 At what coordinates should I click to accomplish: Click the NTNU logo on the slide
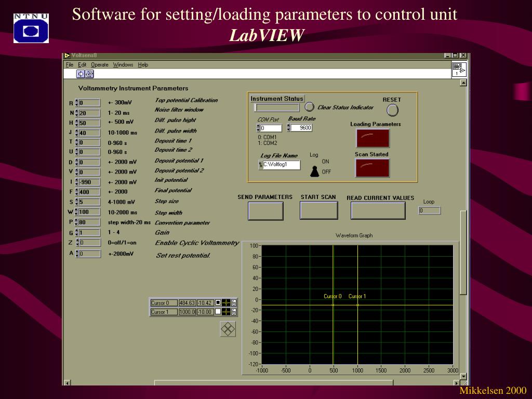(31, 28)
